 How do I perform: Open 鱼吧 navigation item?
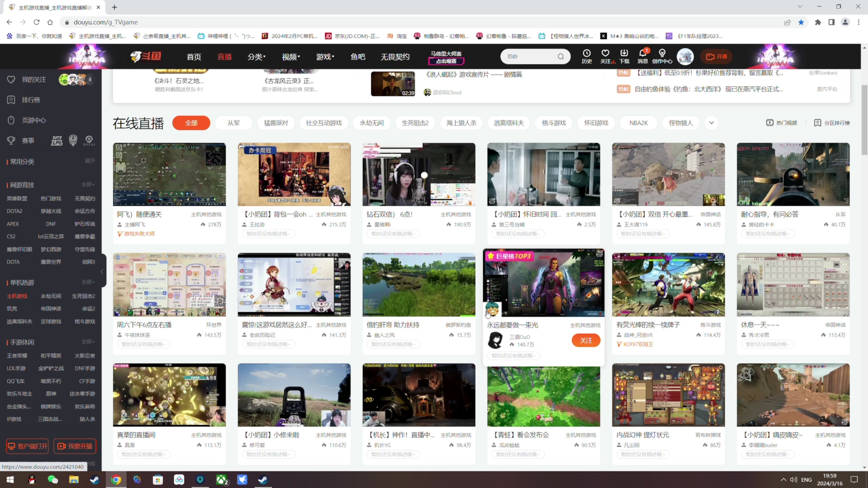(x=358, y=57)
